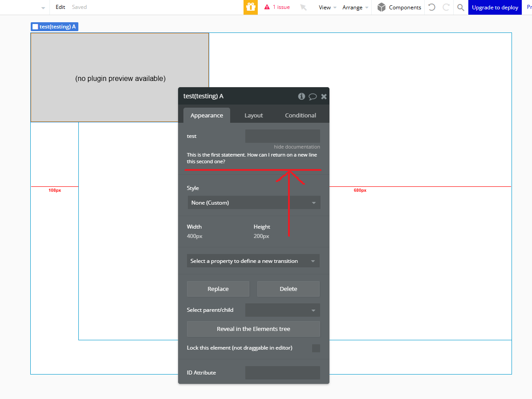Click Upgrade to deploy button
532x399 pixels.
(495, 7)
